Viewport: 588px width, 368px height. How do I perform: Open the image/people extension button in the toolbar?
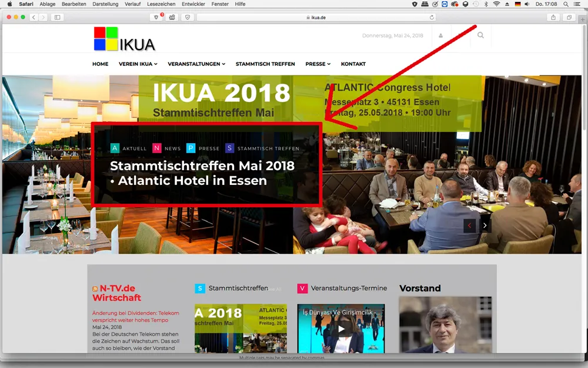172,17
